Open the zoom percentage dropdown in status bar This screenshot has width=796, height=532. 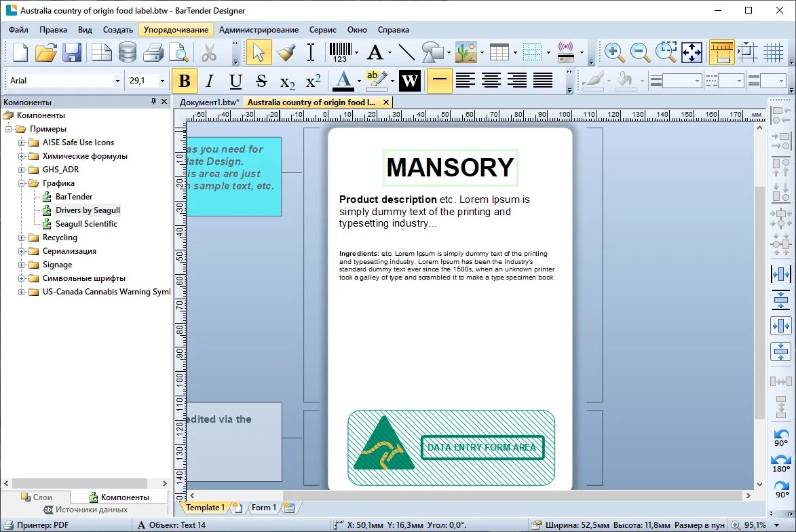(x=777, y=525)
